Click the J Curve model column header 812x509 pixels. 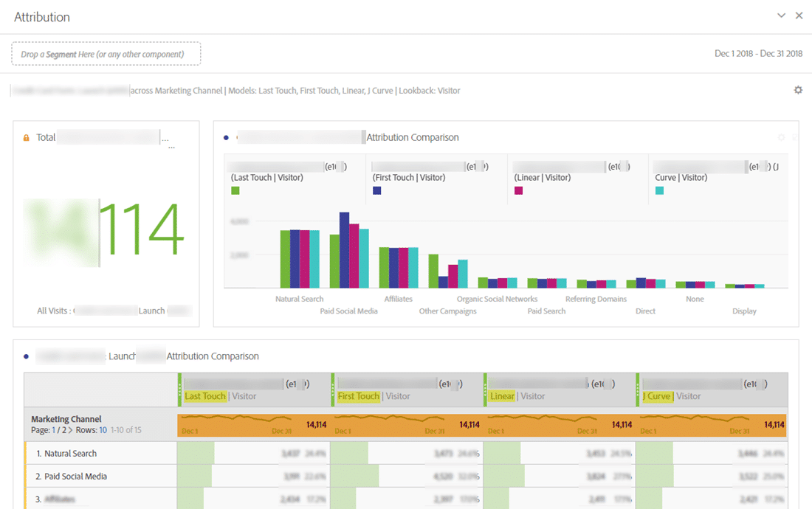(657, 396)
